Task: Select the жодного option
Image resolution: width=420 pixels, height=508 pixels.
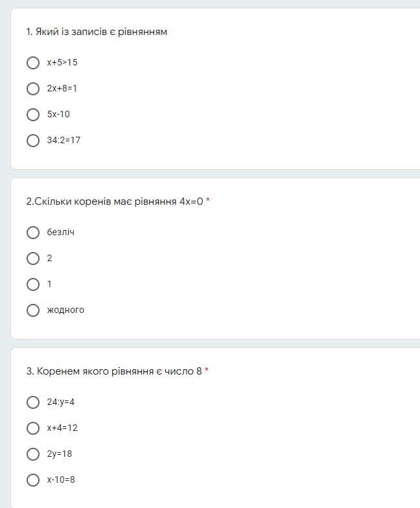Action: click(x=32, y=310)
